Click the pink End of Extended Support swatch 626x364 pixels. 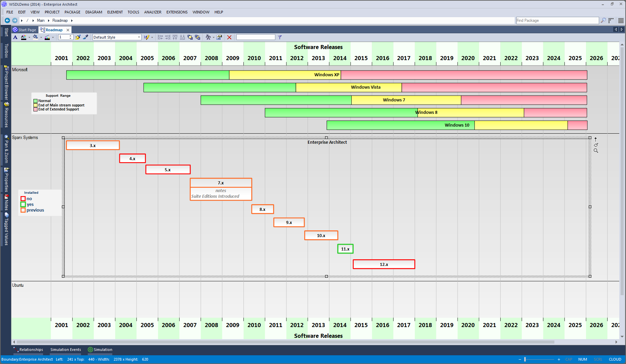coord(35,109)
